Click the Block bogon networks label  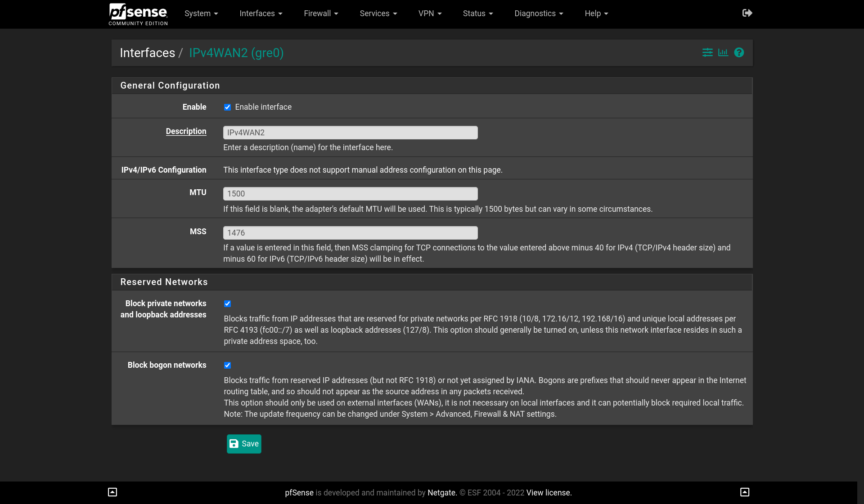(x=167, y=365)
